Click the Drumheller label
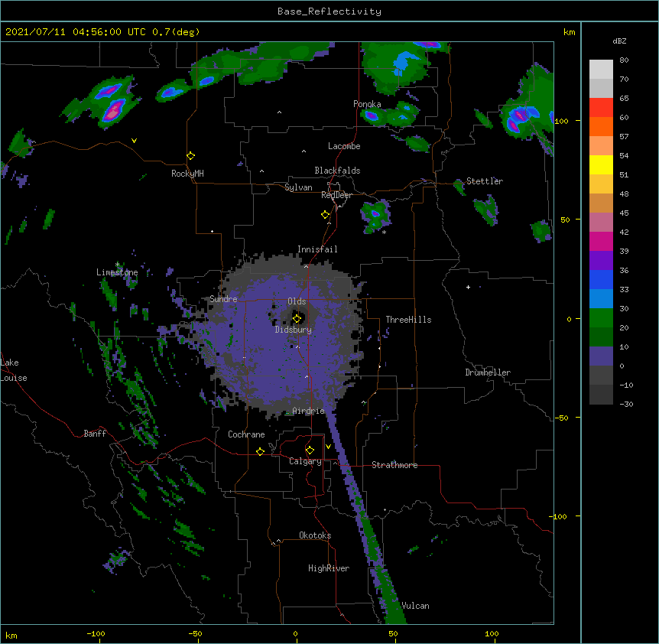659x644 pixels. 488,372
